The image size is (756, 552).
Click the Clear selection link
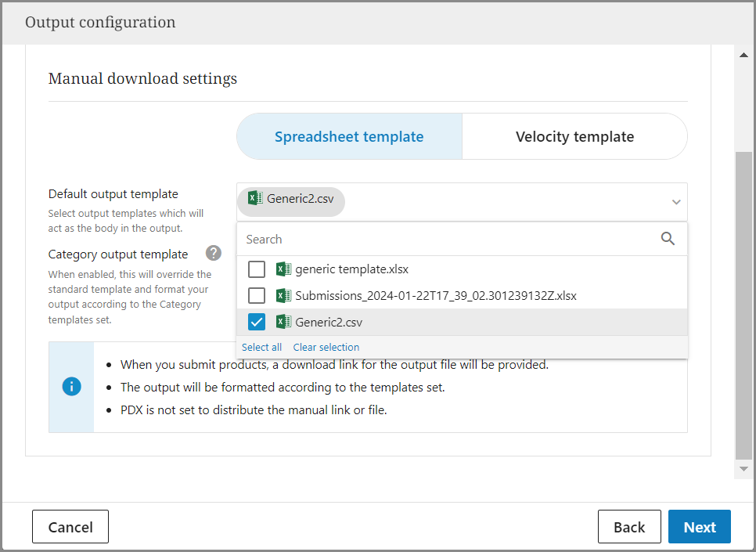(326, 347)
